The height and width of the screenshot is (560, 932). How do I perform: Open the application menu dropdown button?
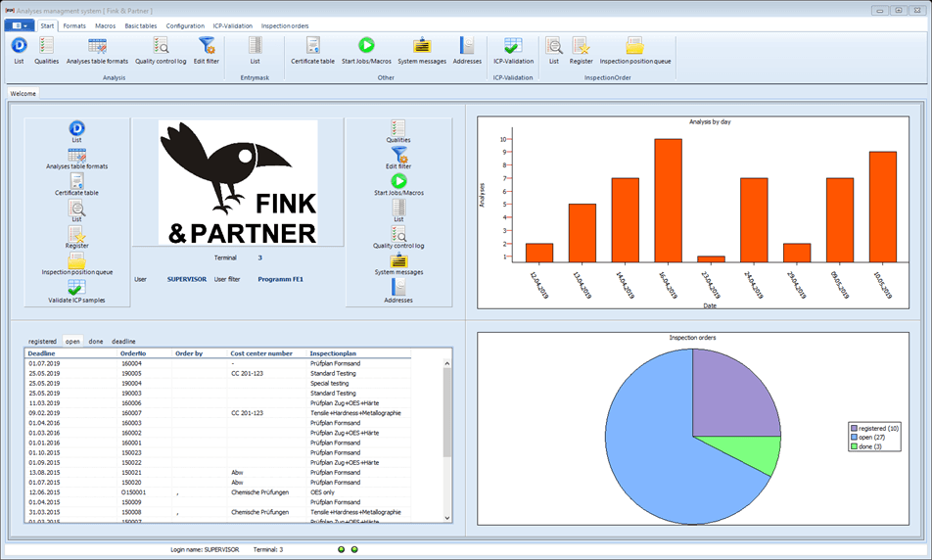point(20,25)
